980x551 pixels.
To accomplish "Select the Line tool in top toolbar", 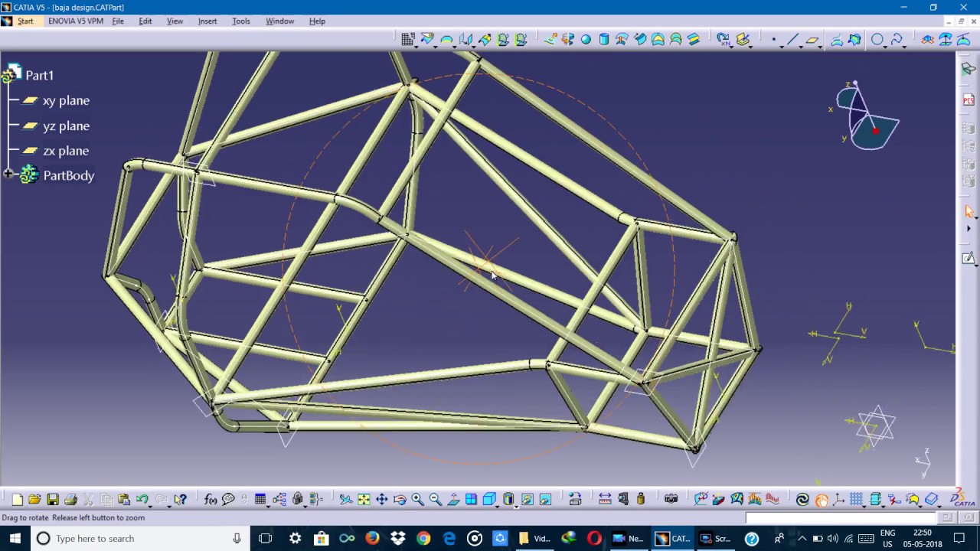I will pos(792,39).
